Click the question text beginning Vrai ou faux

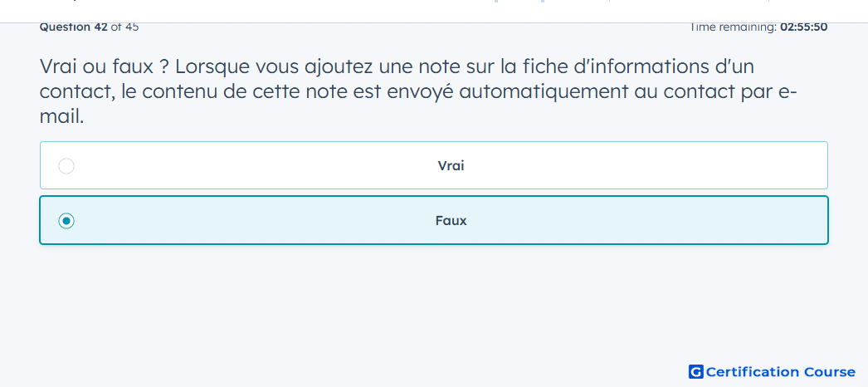(x=418, y=92)
